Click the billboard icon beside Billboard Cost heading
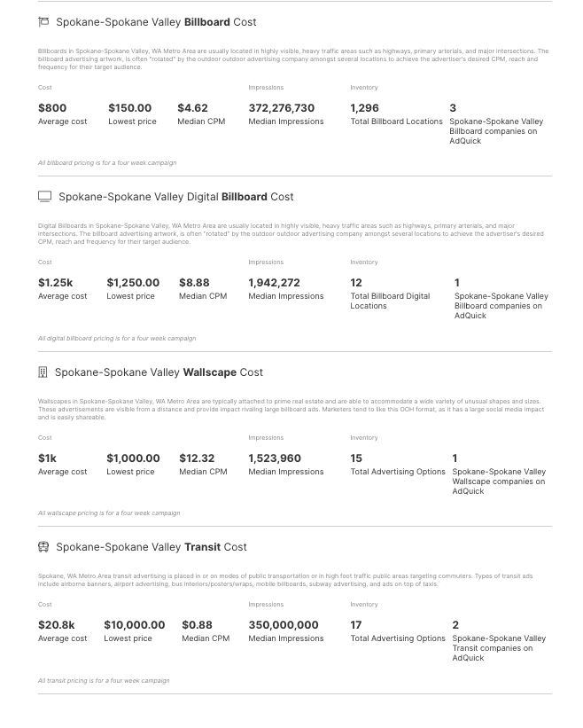 pos(43,22)
